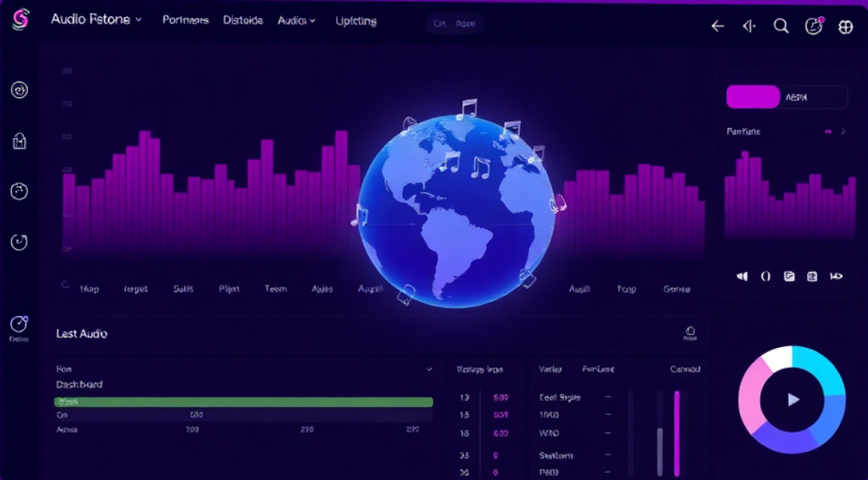Open notifications icon with pink badge
Screen dimensions: 868x480
[814, 26]
